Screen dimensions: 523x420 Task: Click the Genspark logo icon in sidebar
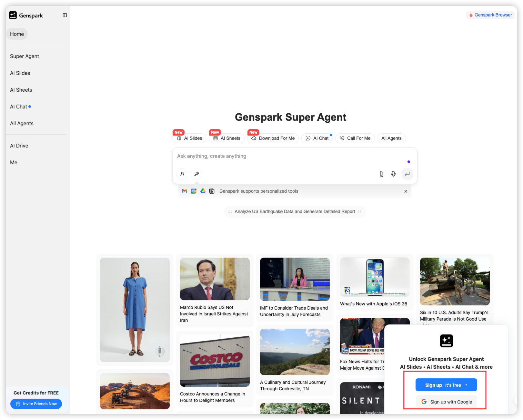point(13,15)
